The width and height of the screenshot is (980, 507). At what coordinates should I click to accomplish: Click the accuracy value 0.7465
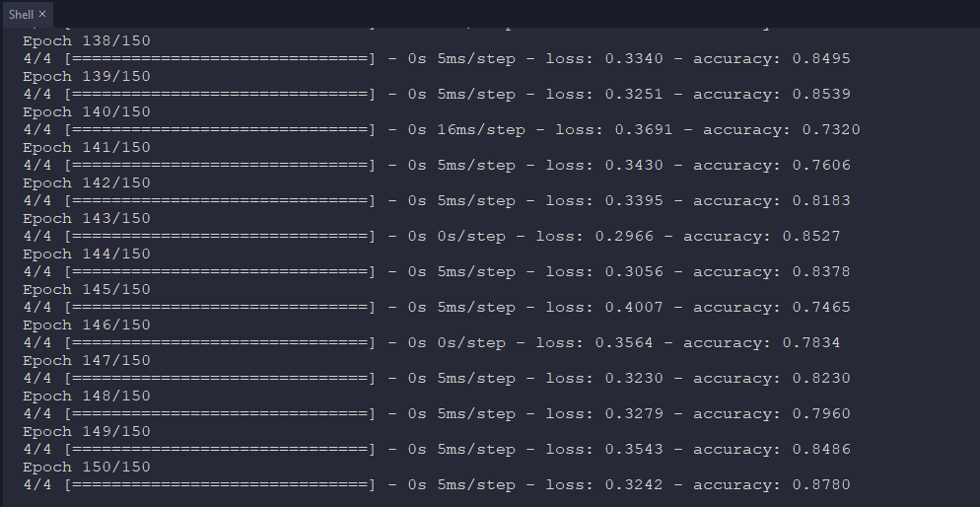tap(821, 308)
